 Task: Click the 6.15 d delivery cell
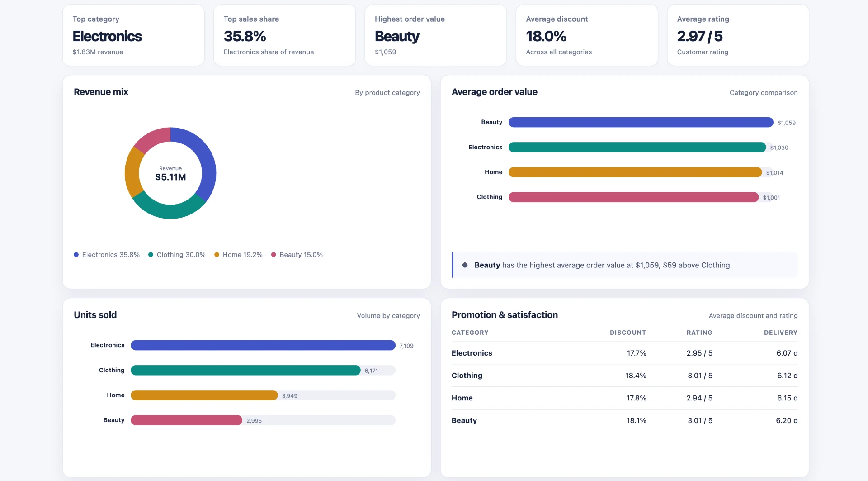(x=788, y=398)
